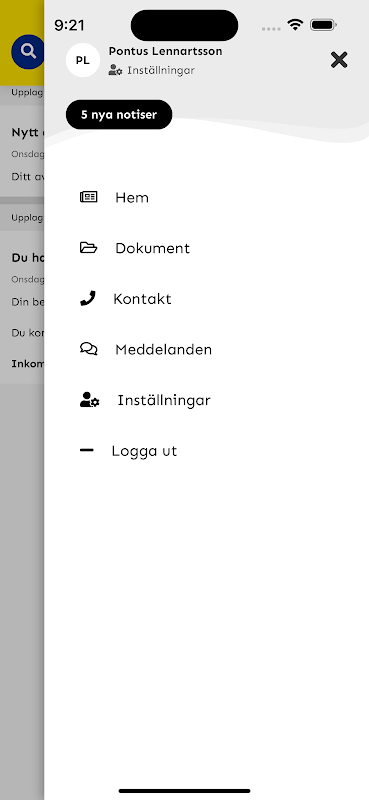
Task: Tap the Inställningar user-gear menu icon
Action: coord(90,400)
